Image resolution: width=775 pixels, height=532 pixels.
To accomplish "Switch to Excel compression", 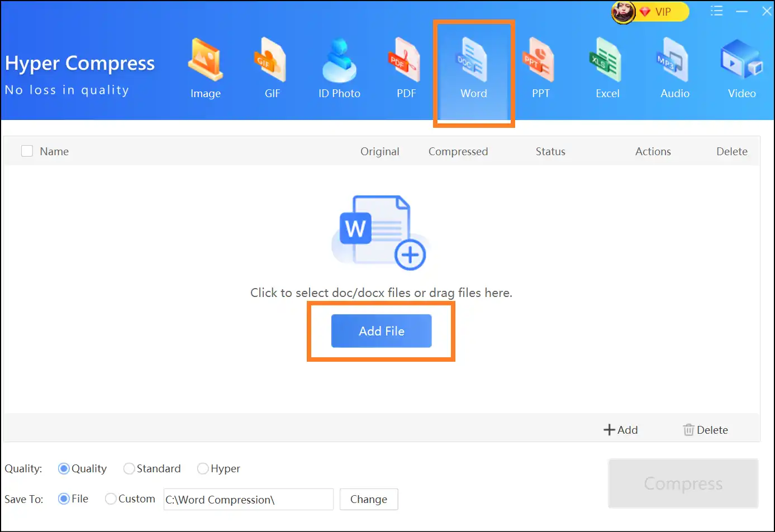I will [x=607, y=68].
